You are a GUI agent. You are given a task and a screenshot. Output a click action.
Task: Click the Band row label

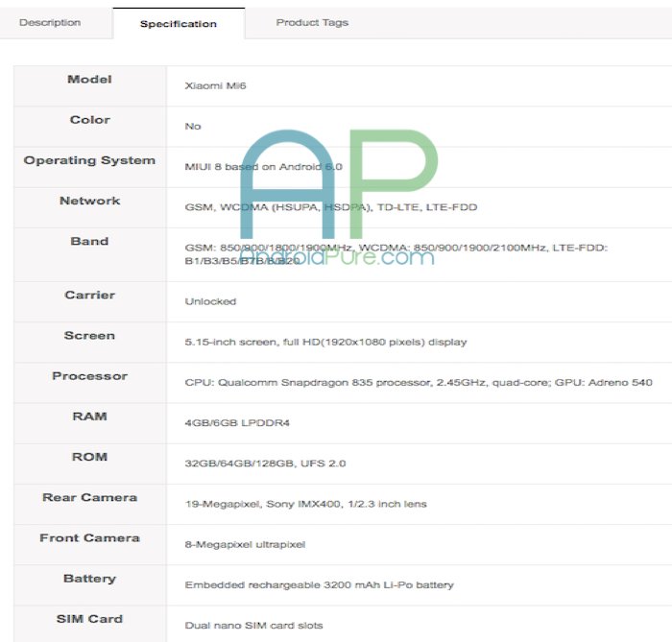click(89, 241)
